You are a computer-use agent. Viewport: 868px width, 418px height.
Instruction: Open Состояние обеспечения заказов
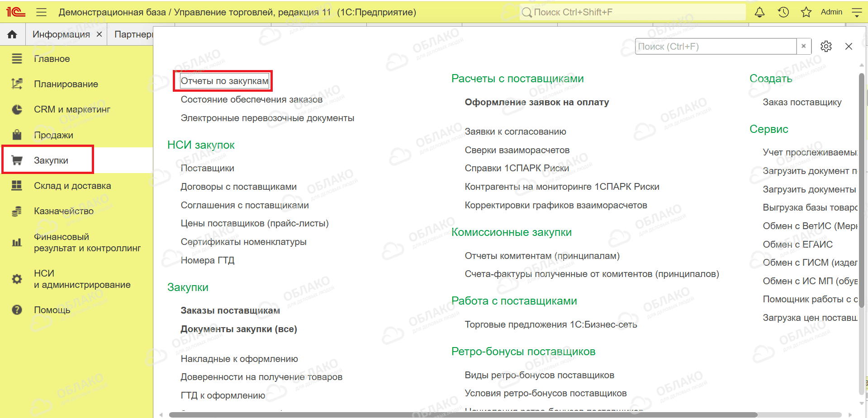[251, 99]
